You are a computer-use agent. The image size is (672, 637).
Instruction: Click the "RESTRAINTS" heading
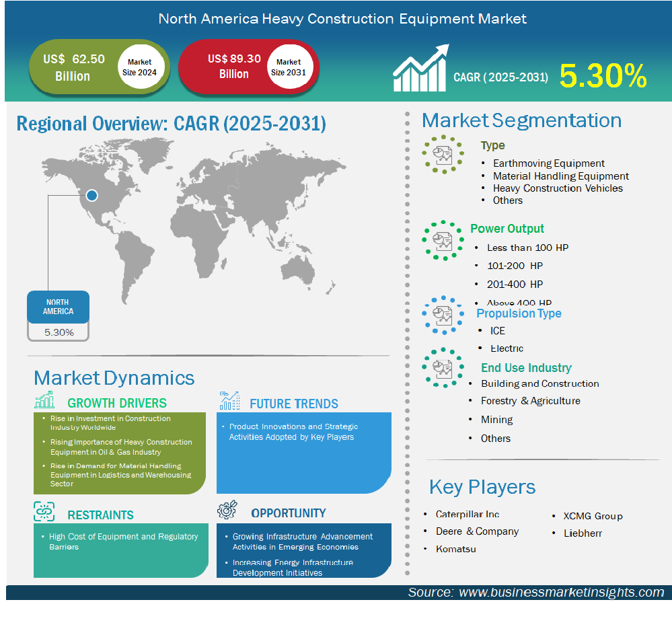point(101,515)
